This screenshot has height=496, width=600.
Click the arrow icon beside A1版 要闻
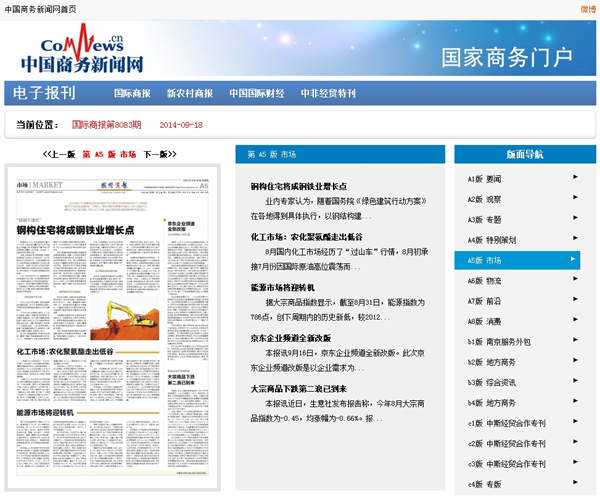tap(574, 178)
